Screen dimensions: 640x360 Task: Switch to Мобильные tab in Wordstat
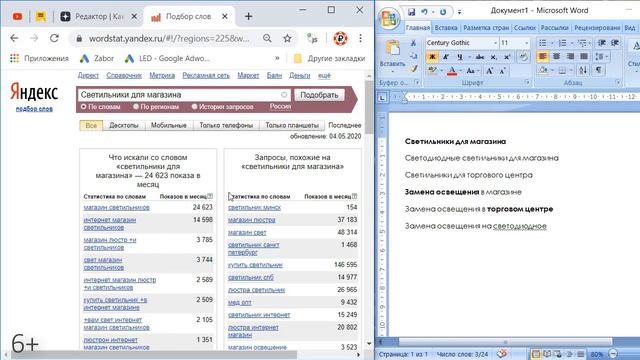click(x=169, y=125)
